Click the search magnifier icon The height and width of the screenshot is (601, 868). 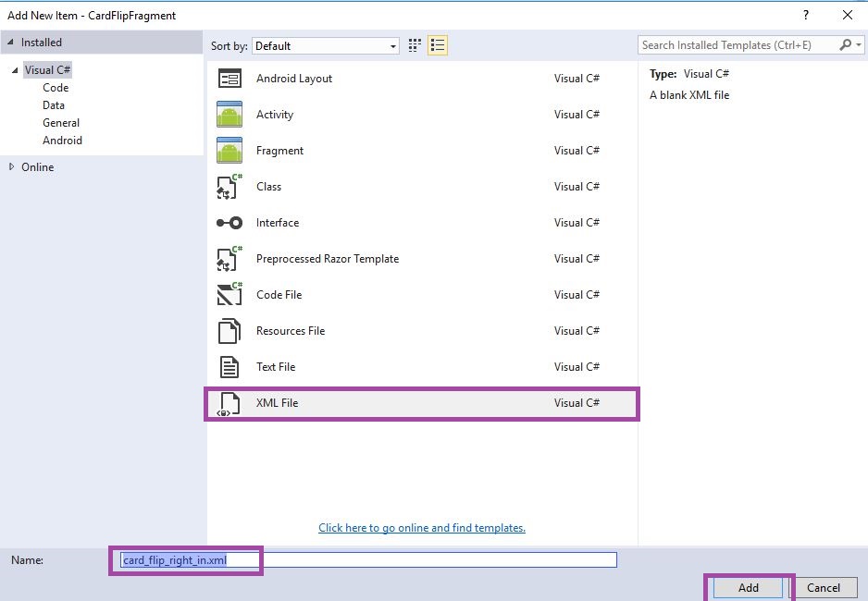tap(845, 44)
